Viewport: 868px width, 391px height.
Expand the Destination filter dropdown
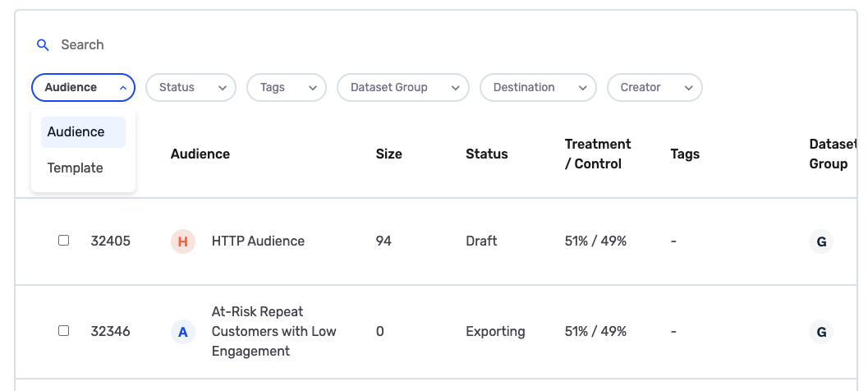click(538, 88)
